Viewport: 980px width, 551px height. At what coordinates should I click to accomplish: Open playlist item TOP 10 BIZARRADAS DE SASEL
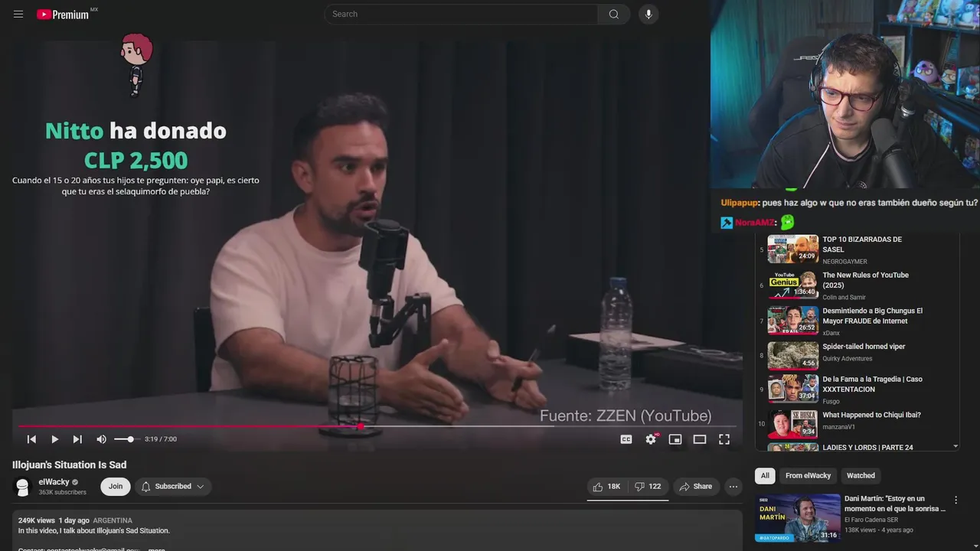pyautogui.click(x=862, y=244)
